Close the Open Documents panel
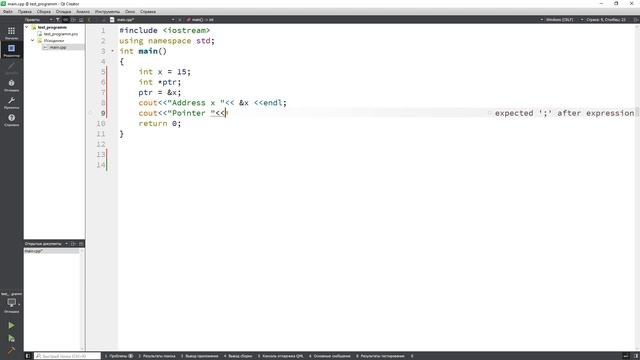 (81, 244)
